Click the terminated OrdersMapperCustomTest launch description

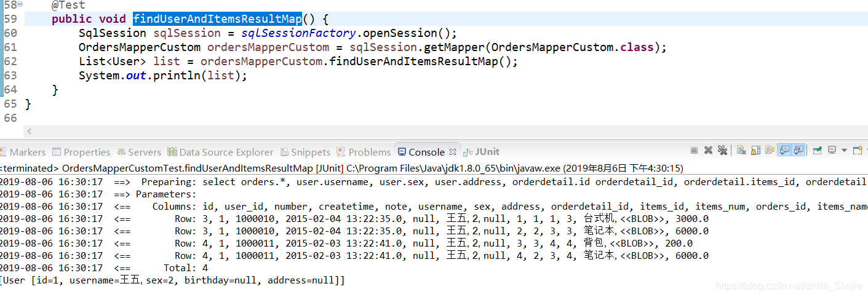[x=341, y=168]
